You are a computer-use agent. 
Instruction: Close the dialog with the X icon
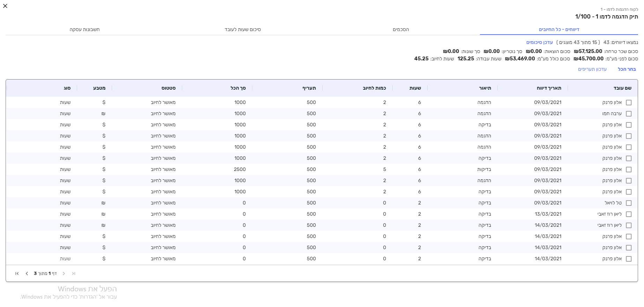click(x=5, y=6)
